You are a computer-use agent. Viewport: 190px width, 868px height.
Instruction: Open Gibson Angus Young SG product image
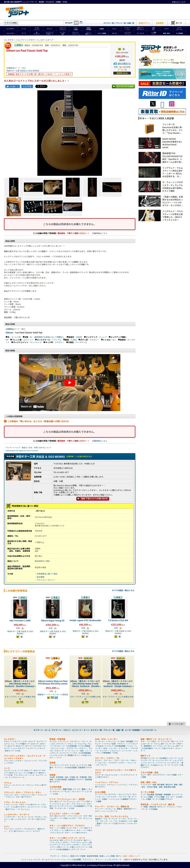coord(53,609)
